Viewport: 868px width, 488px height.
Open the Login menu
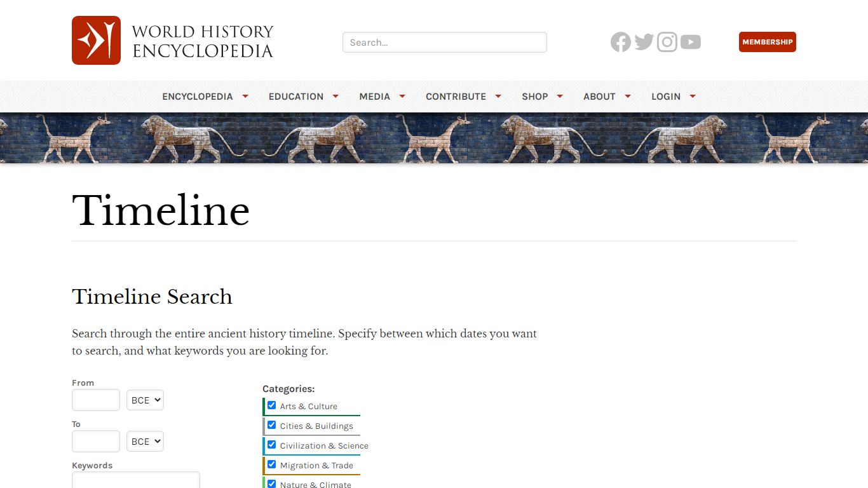pyautogui.click(x=666, y=97)
